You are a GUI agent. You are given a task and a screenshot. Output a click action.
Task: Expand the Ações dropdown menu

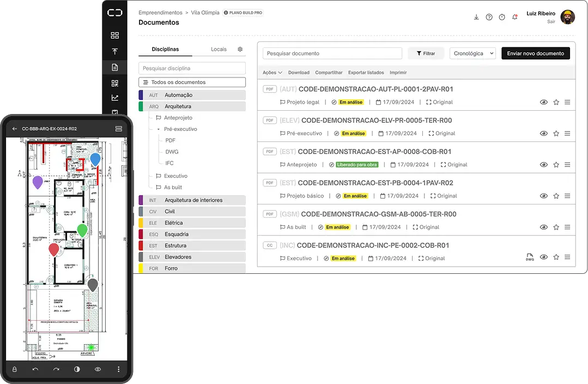272,73
